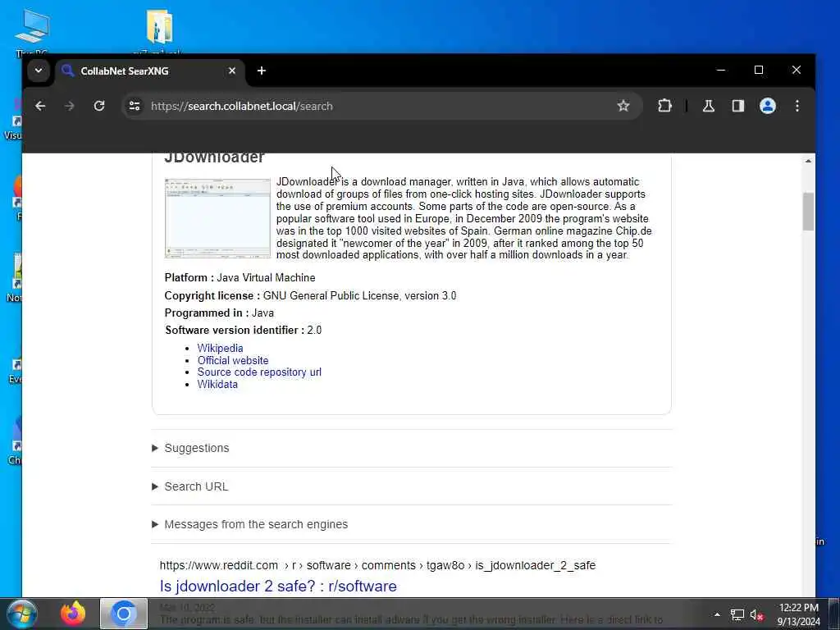This screenshot has width=840, height=630.
Task: Open the user profile avatar
Action: [768, 106]
